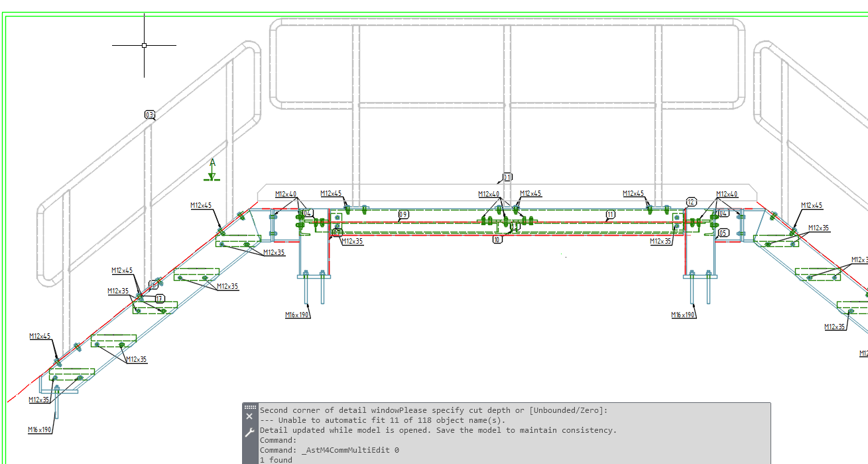This screenshot has height=464, width=868.
Task: Select position balloon 10 below beam
Action: 497,240
